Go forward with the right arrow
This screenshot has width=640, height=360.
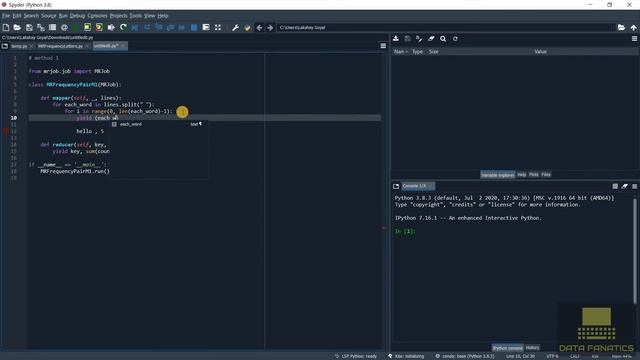pyautogui.click(x=270, y=27)
